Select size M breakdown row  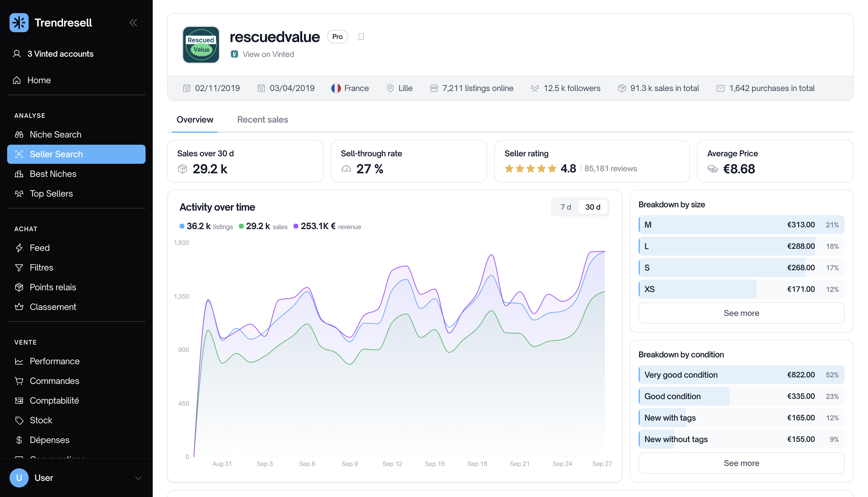[x=742, y=225]
